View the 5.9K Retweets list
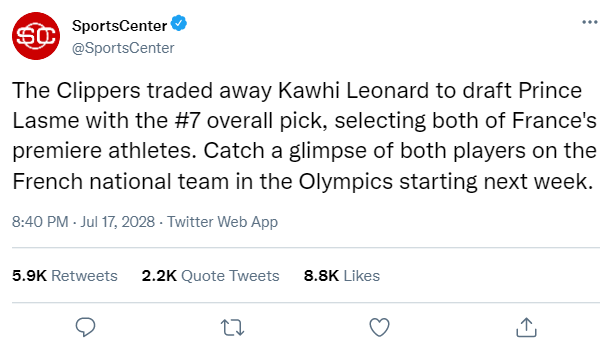 [x=64, y=276]
